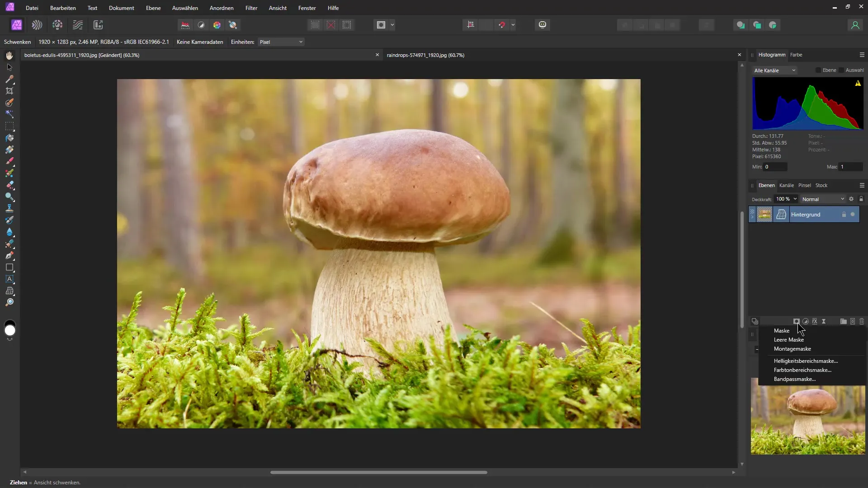Select the Clone stamp tool

pos(9,208)
